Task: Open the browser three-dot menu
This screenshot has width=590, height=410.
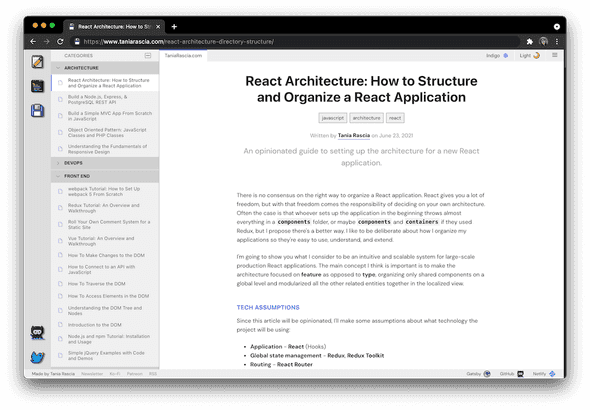Action: click(557, 41)
